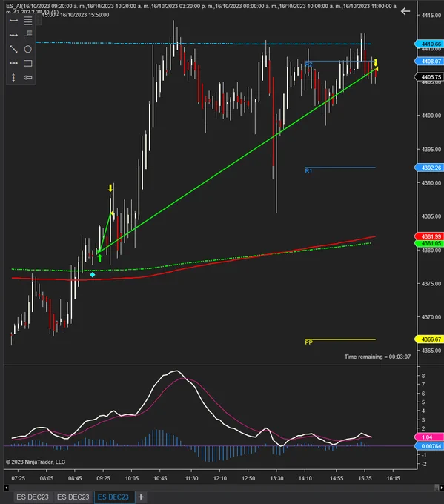444x504 pixels.
Task: Click the blue 0.00764 indicator marker
Action: click(429, 446)
